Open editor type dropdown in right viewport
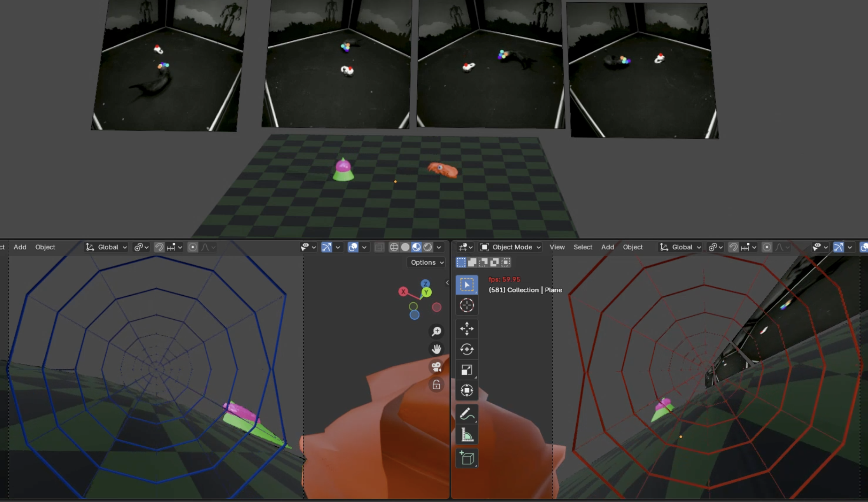 click(465, 247)
